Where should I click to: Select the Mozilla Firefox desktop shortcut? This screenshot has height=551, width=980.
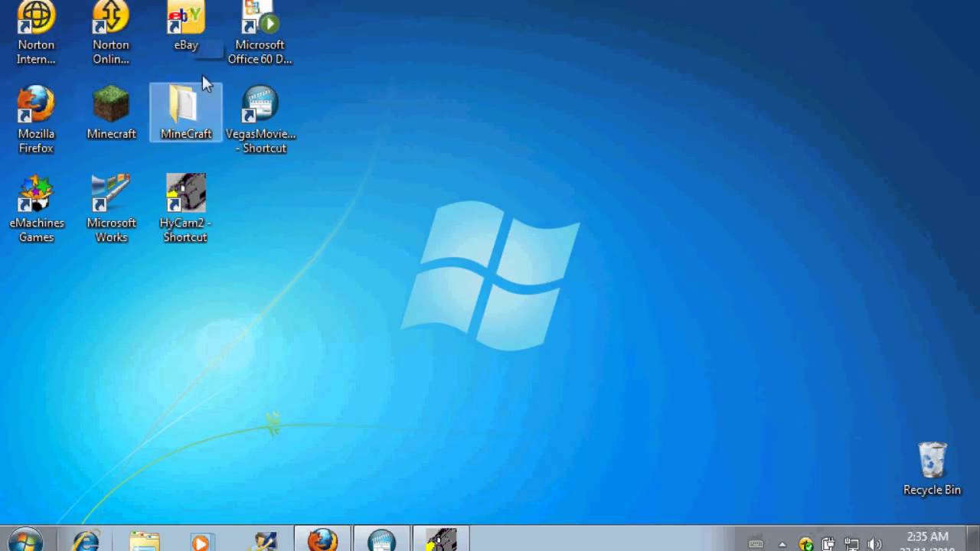36,119
